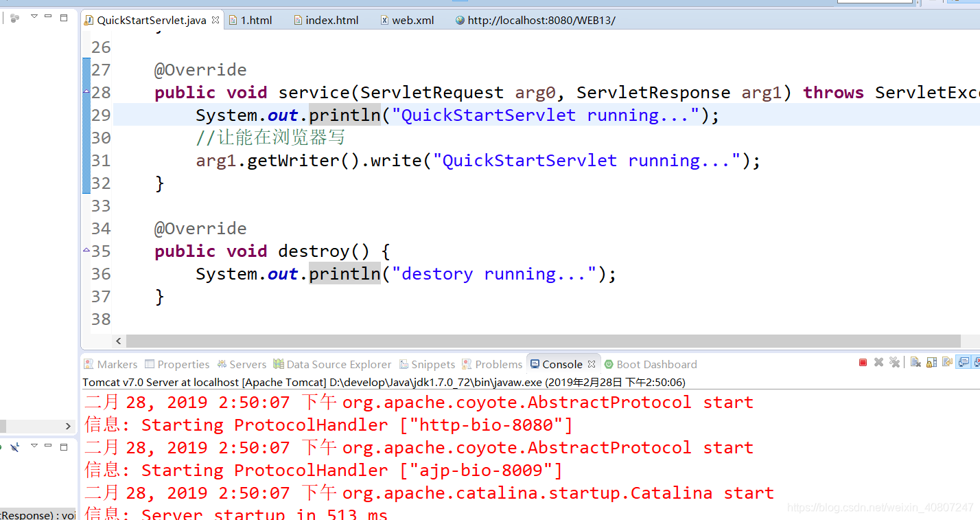Viewport: 980px width, 520px height.
Task: Click the page icon on index.html tab
Action: (298, 20)
